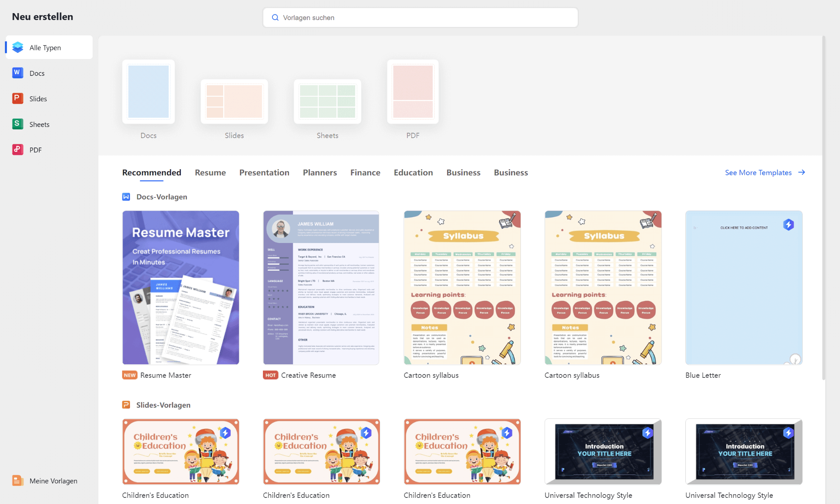Select Docs in the left sidebar
840x504 pixels.
click(x=37, y=73)
